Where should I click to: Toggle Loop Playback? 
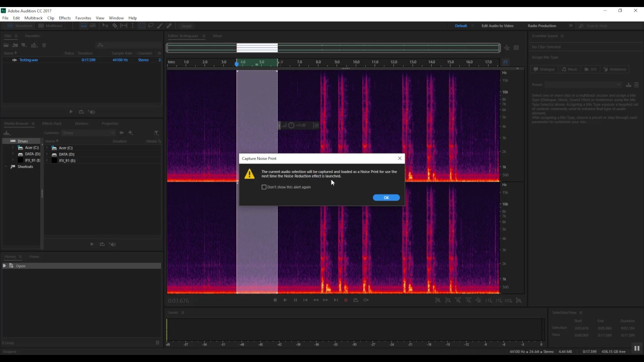point(356,300)
